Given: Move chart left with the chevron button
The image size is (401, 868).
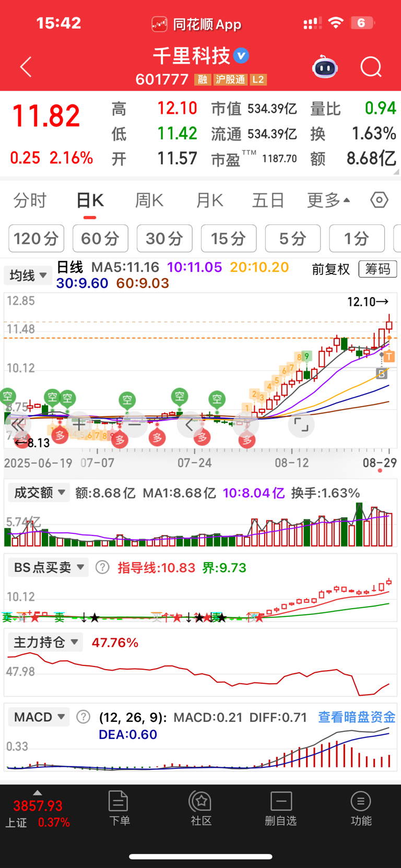Looking at the screenshot, I should (190, 424).
